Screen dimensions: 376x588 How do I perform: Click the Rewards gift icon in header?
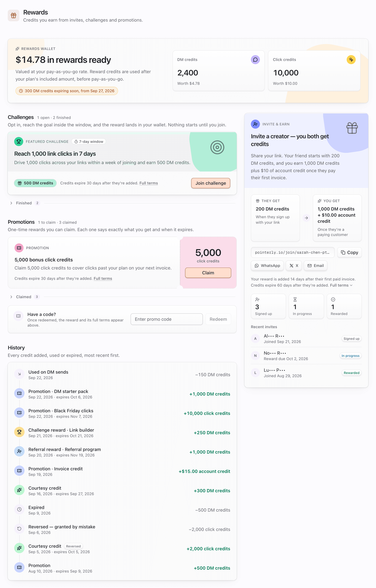coord(13,16)
